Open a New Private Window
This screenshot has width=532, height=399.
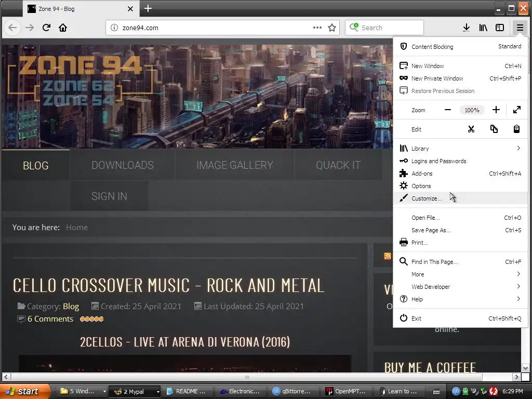[460, 78]
